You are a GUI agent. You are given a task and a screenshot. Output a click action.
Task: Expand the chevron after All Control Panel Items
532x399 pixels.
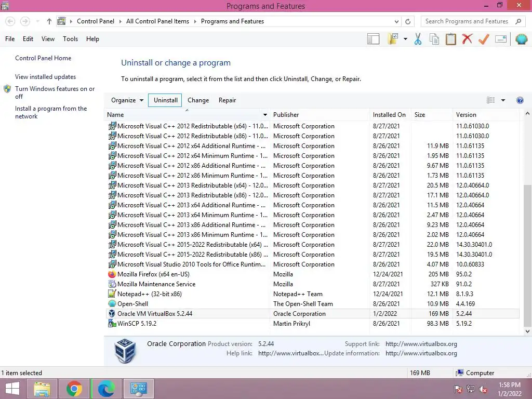[195, 21]
